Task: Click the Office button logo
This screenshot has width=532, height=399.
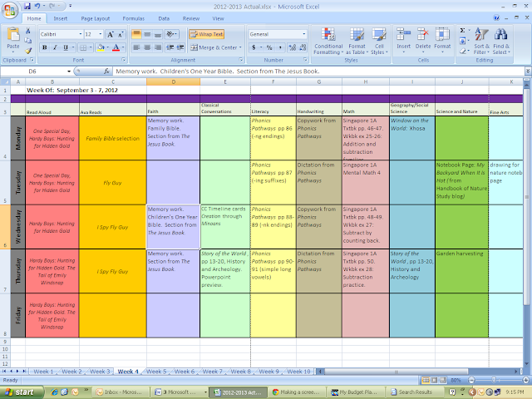Action: 9,10
